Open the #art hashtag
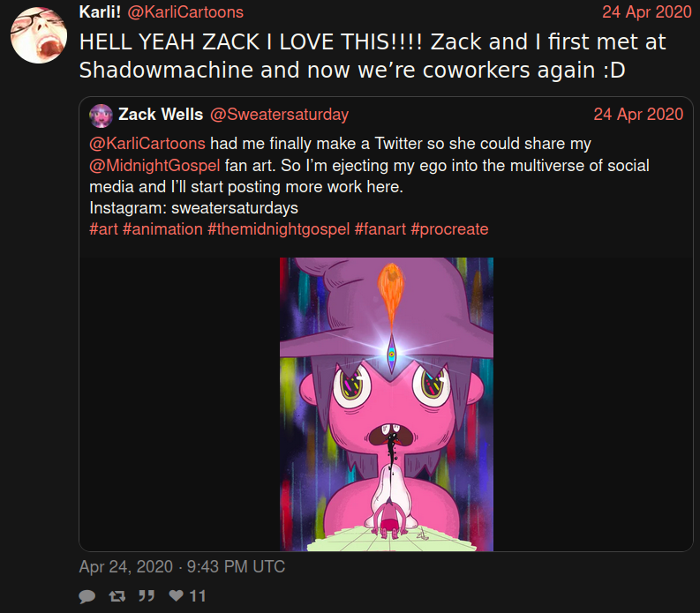 pos(103,229)
